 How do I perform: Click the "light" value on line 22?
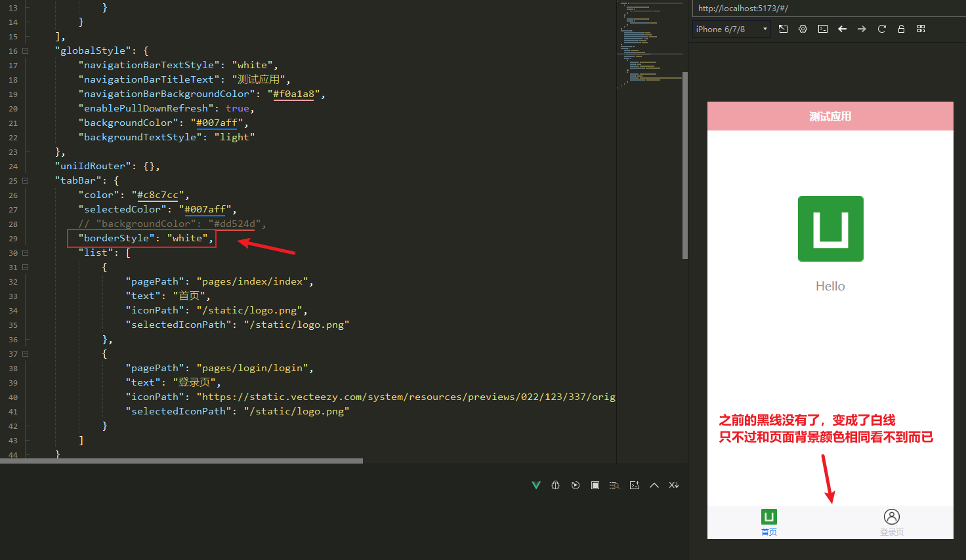point(234,137)
